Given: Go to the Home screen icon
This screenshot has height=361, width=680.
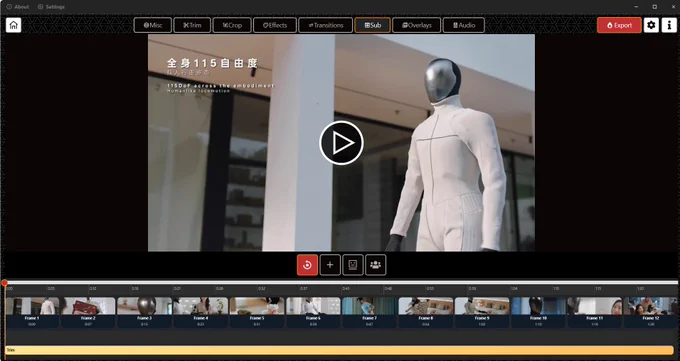Looking at the screenshot, I should pos(13,25).
